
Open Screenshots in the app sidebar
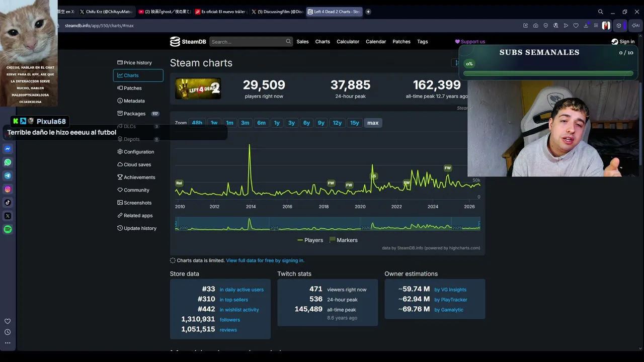(x=138, y=203)
